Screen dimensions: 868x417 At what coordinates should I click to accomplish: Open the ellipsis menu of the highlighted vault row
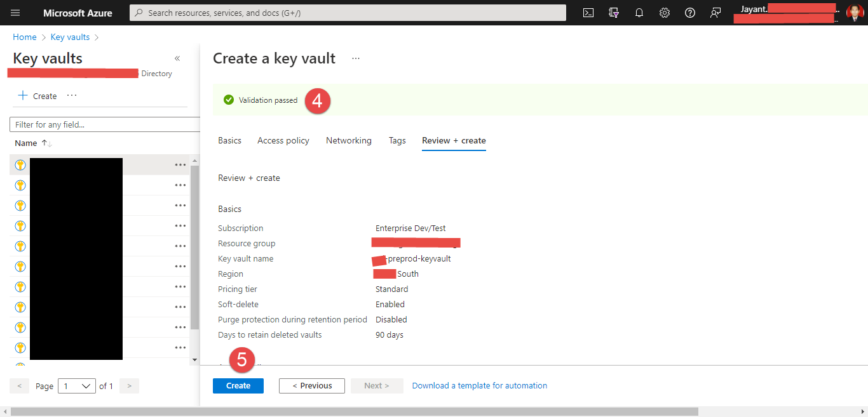pos(180,165)
